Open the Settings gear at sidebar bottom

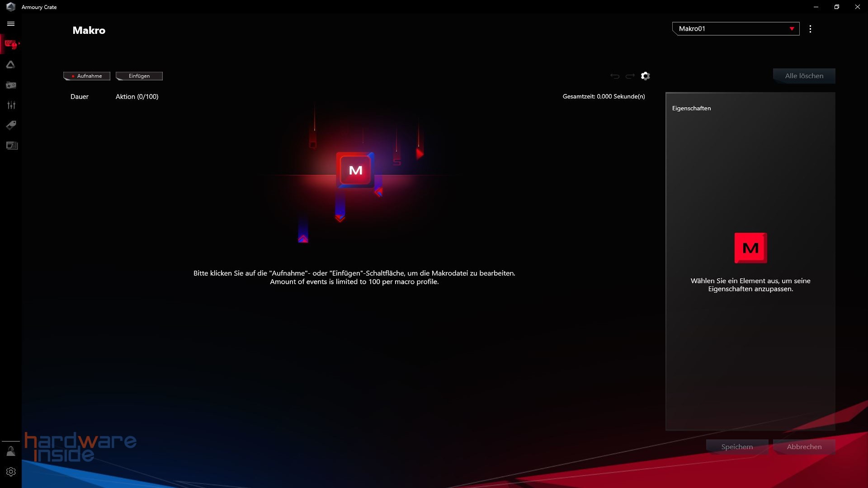(11, 471)
